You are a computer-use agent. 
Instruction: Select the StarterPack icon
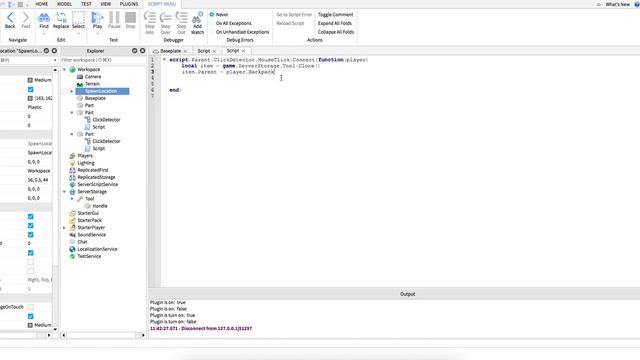coord(72,220)
